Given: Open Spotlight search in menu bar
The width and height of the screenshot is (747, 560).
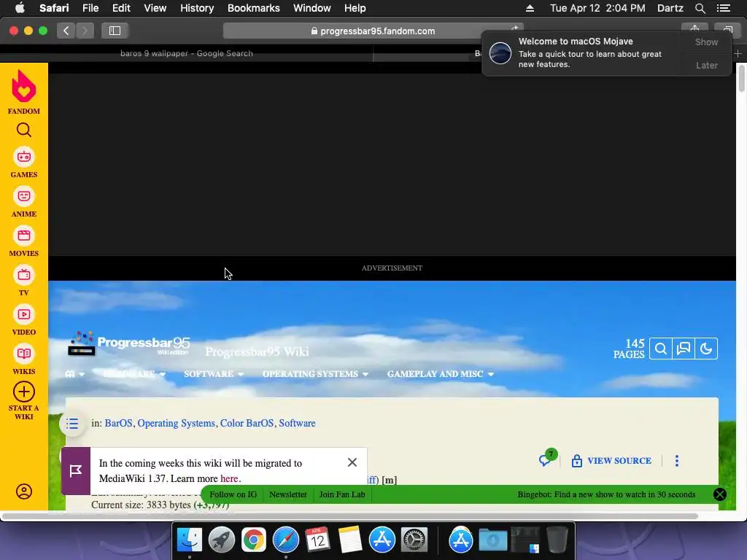Looking at the screenshot, I should pos(700,8).
